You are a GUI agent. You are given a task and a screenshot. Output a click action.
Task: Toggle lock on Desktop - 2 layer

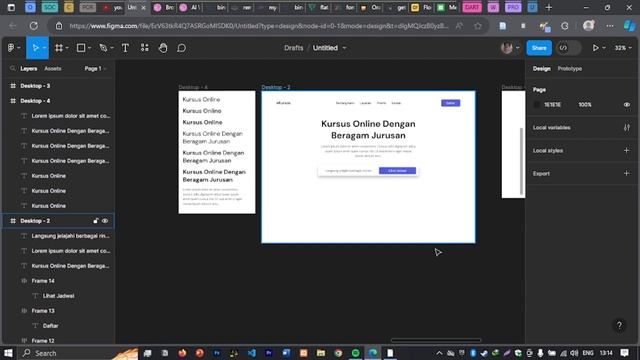tap(96, 221)
